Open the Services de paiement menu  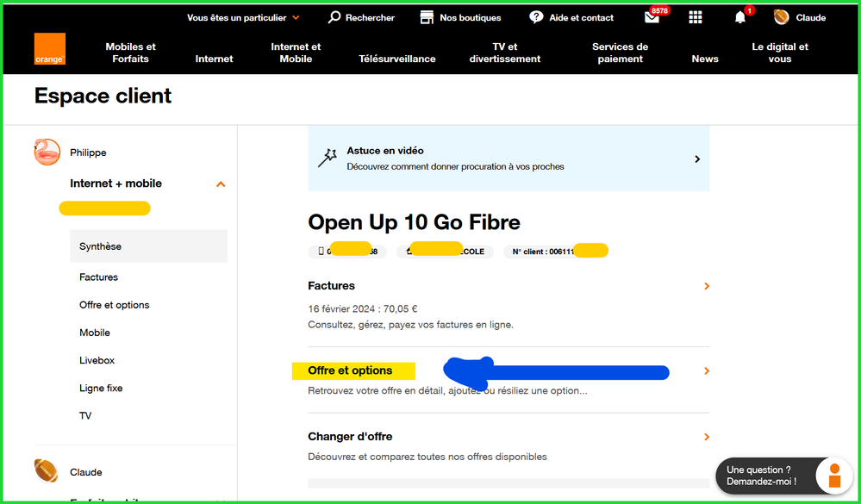(x=620, y=53)
